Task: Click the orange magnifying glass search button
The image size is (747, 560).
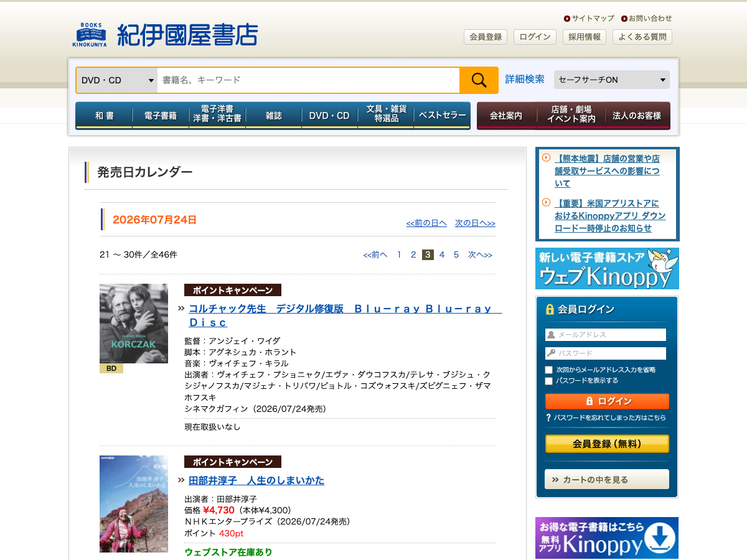Action: 479,80
